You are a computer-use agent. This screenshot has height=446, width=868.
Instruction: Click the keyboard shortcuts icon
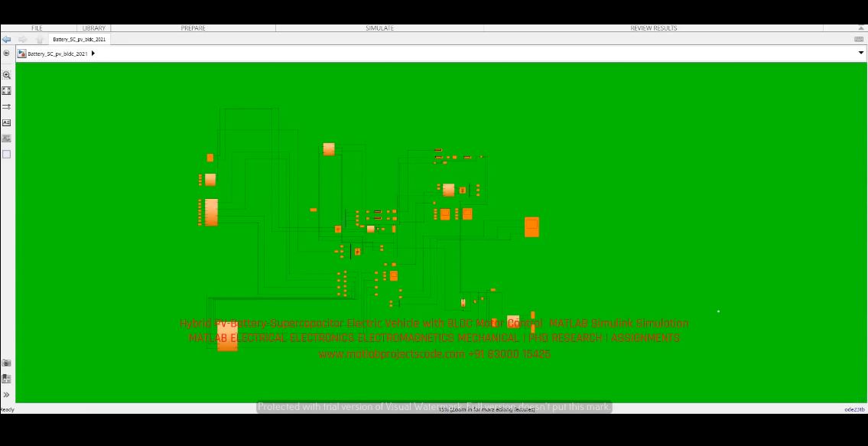tap(859, 39)
